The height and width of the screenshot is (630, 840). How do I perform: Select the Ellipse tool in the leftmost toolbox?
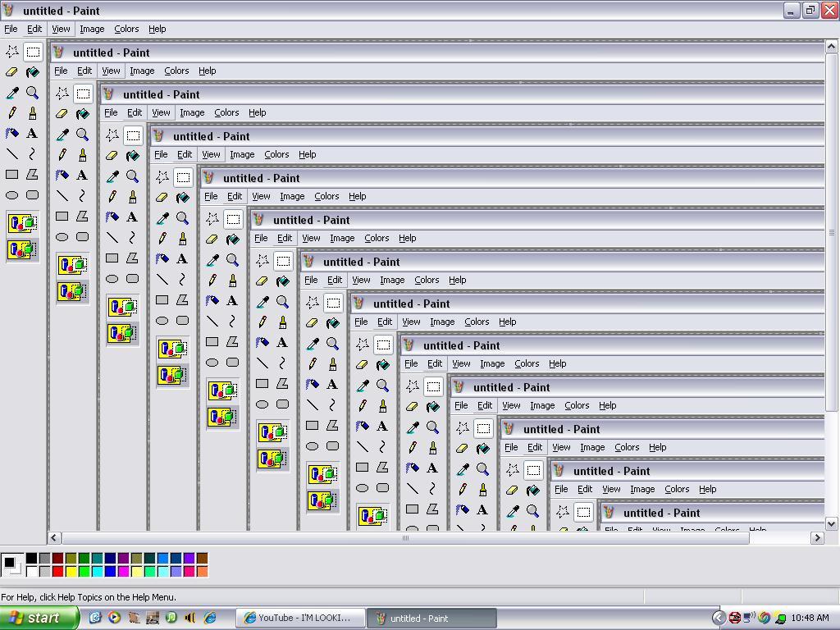tap(12, 195)
